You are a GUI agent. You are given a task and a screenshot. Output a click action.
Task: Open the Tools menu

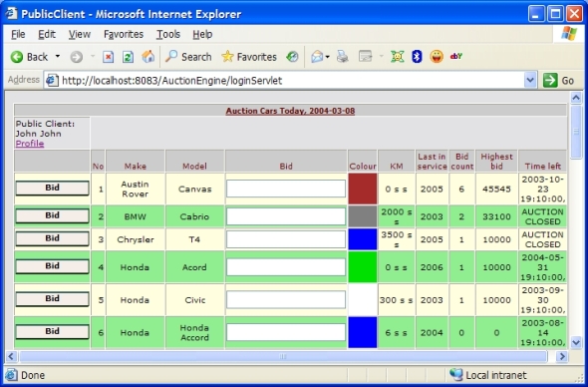click(x=168, y=35)
